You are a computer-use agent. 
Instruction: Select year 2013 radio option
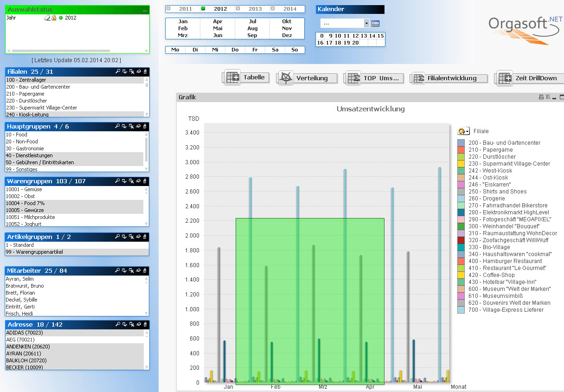238,9
